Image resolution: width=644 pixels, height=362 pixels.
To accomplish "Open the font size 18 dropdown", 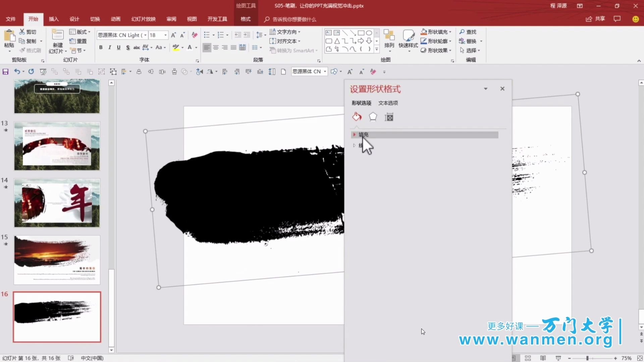I will tap(165, 35).
